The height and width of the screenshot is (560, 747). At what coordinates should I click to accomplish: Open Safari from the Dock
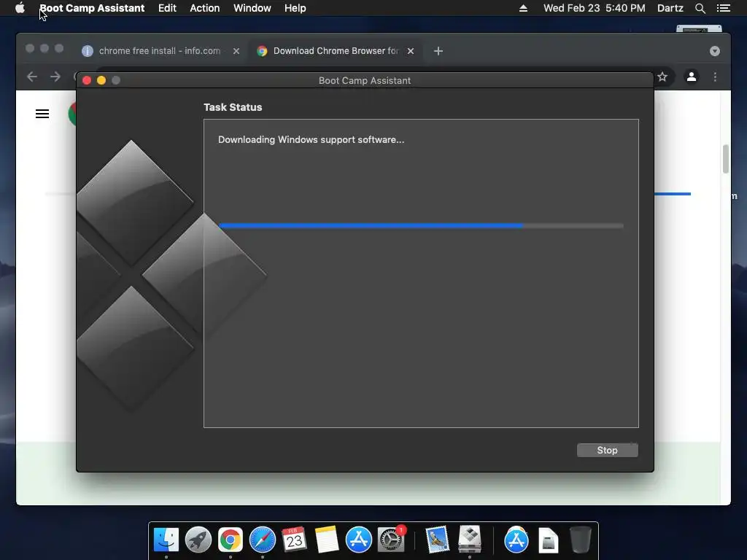pos(263,540)
